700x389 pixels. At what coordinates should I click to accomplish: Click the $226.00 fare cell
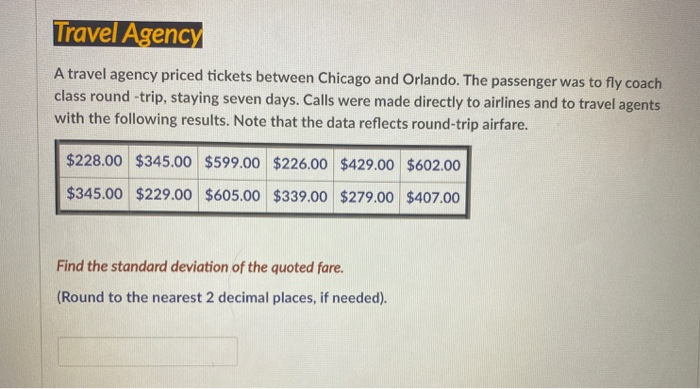click(x=300, y=163)
